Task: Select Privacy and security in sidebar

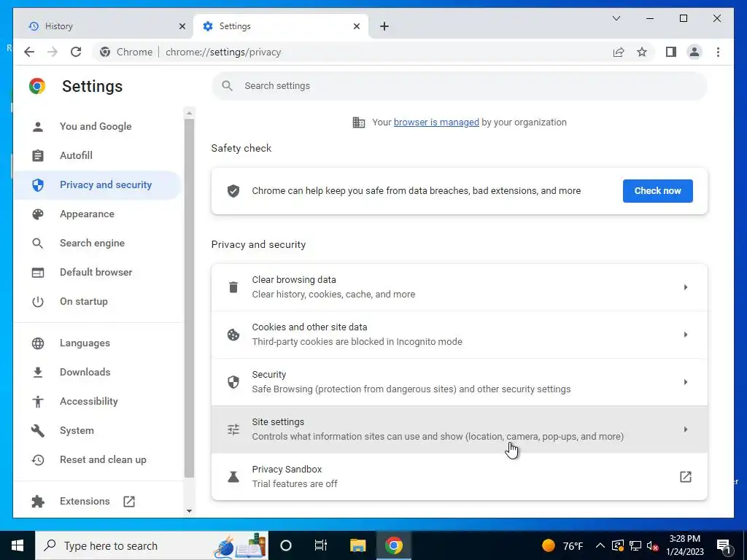Action: click(x=97, y=184)
